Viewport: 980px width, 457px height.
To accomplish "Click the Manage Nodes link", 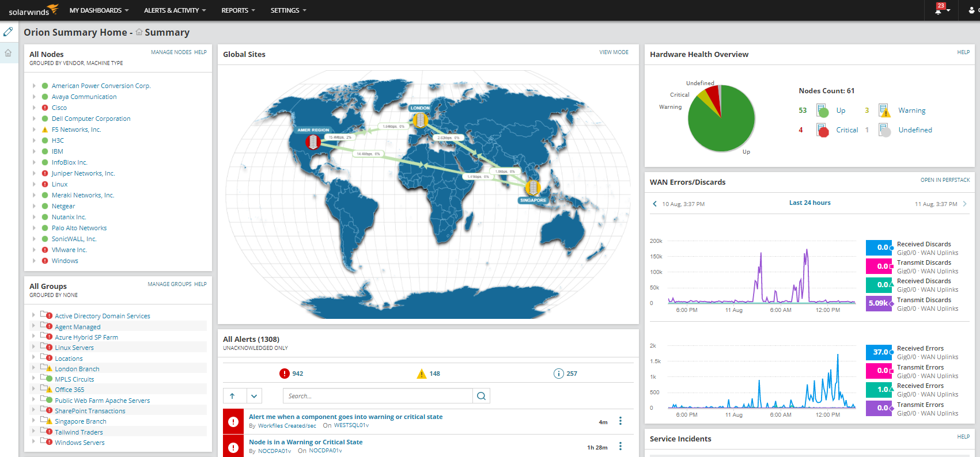I will [x=171, y=52].
